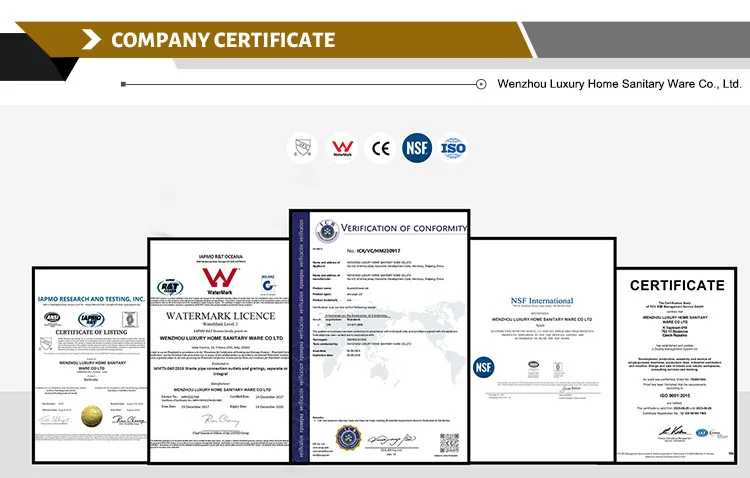This screenshot has height=478, width=750.
Task: Click the blue NSF logo on the NSF certificate
Action: [484, 367]
